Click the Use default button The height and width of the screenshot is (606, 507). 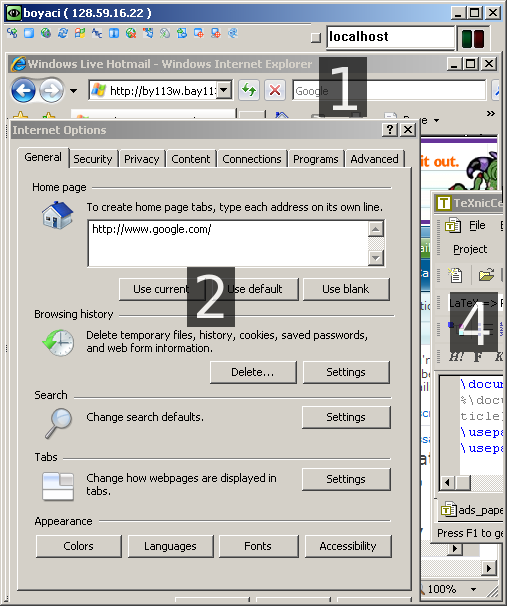pyautogui.click(x=255, y=289)
